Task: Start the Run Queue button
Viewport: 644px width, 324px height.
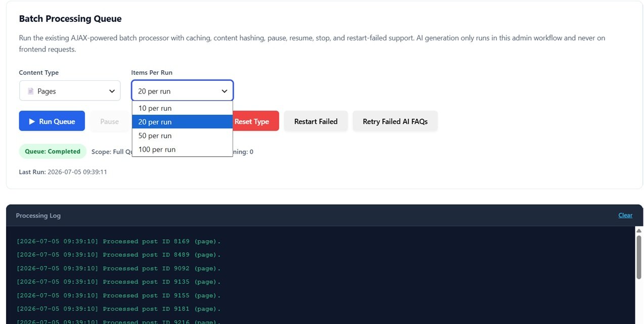Action: coord(52,121)
